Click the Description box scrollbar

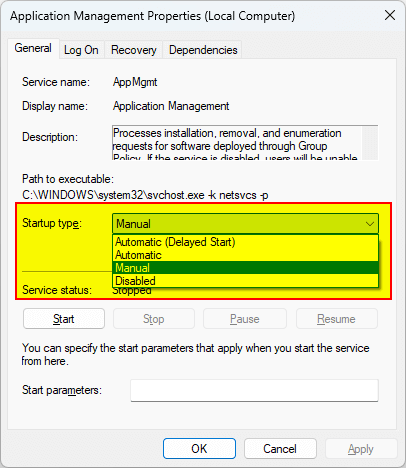(370, 143)
